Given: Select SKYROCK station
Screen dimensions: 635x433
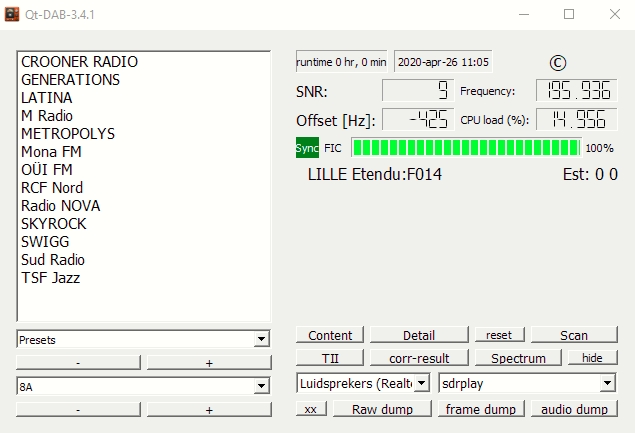Looking at the screenshot, I should coord(143,224).
